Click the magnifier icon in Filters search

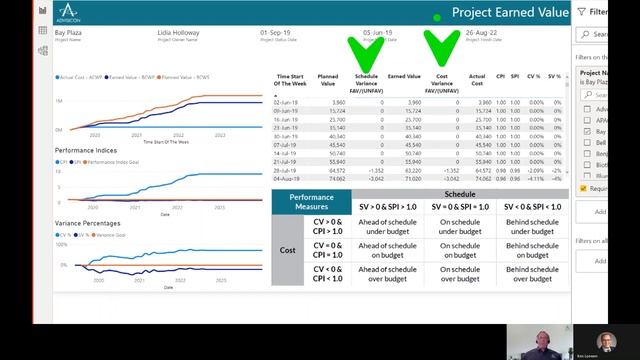pos(585,34)
